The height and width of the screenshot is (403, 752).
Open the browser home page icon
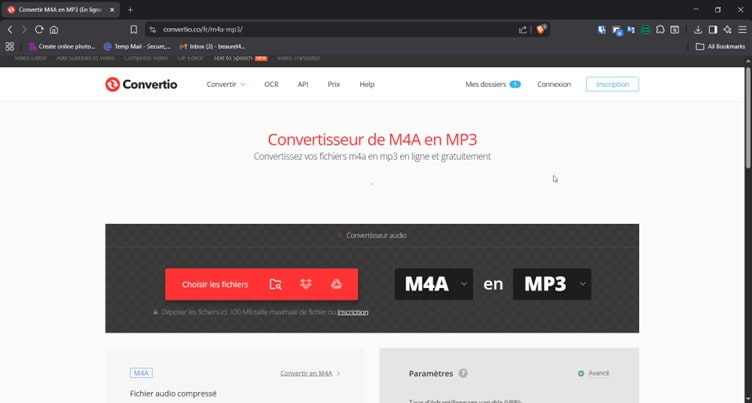(x=54, y=30)
